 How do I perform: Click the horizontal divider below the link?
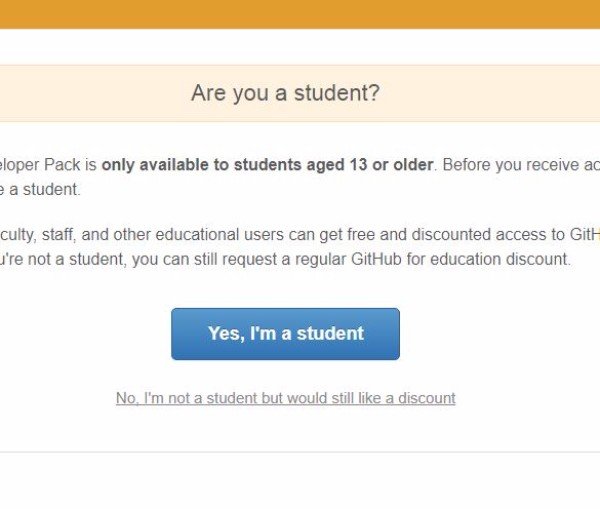[x=300, y=452]
